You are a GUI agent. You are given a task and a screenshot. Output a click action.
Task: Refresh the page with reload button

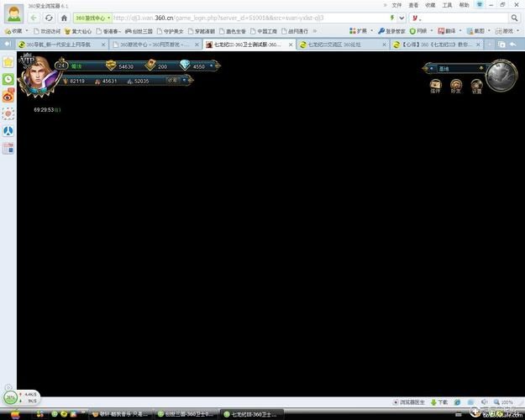pyautogui.click(x=49, y=17)
